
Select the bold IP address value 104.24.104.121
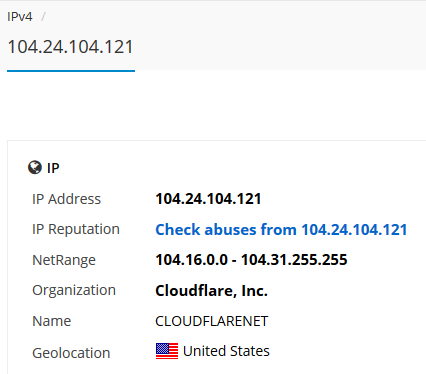208,199
